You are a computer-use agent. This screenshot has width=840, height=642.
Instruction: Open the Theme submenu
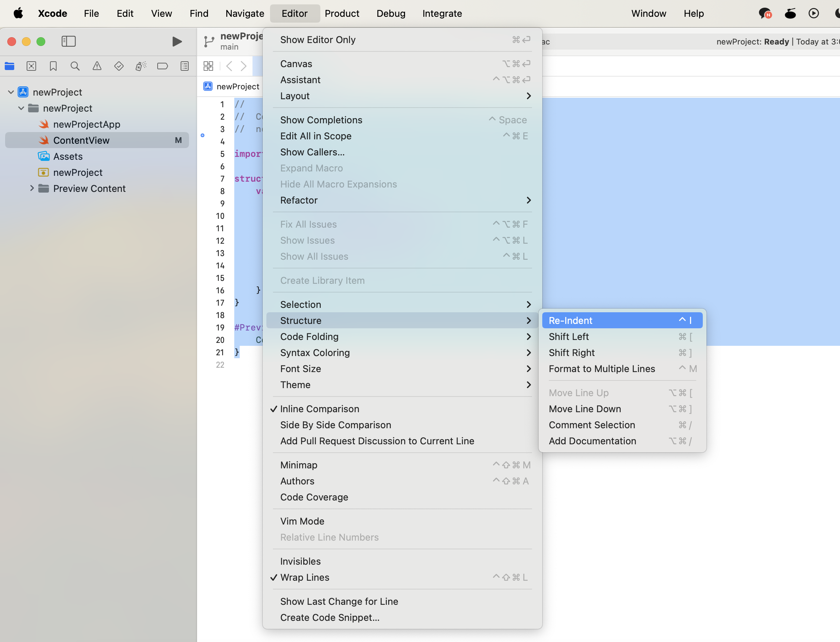[x=402, y=385]
